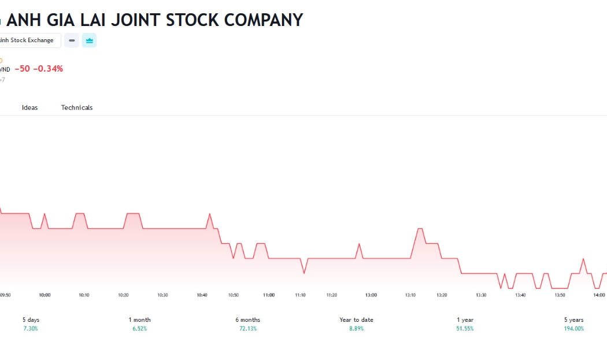Select the 5 days range
Viewport: 607px width, 364px height.
[31, 324]
